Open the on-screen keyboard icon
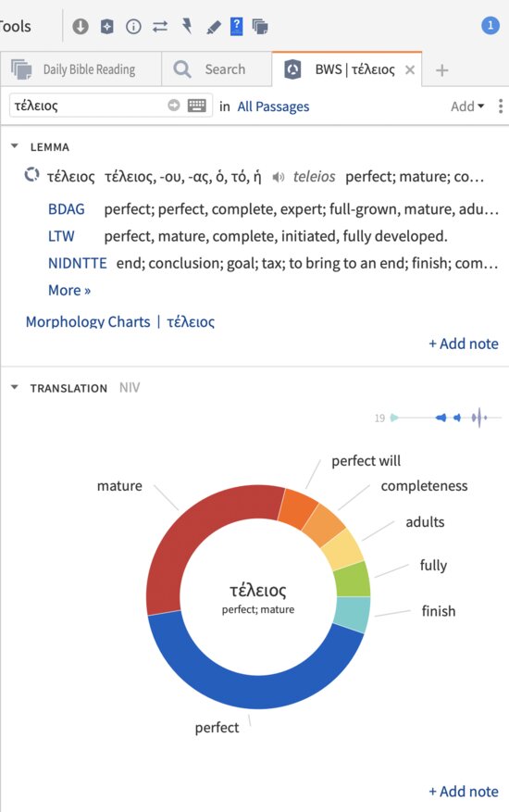Screen dimensions: 509x812 click(x=197, y=106)
